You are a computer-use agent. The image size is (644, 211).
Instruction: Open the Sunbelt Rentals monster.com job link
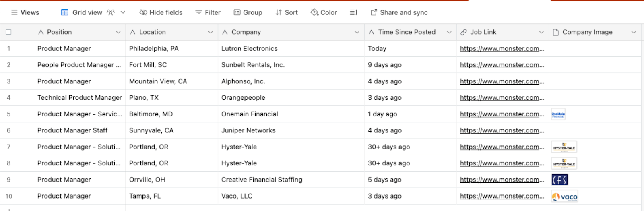click(x=502, y=65)
